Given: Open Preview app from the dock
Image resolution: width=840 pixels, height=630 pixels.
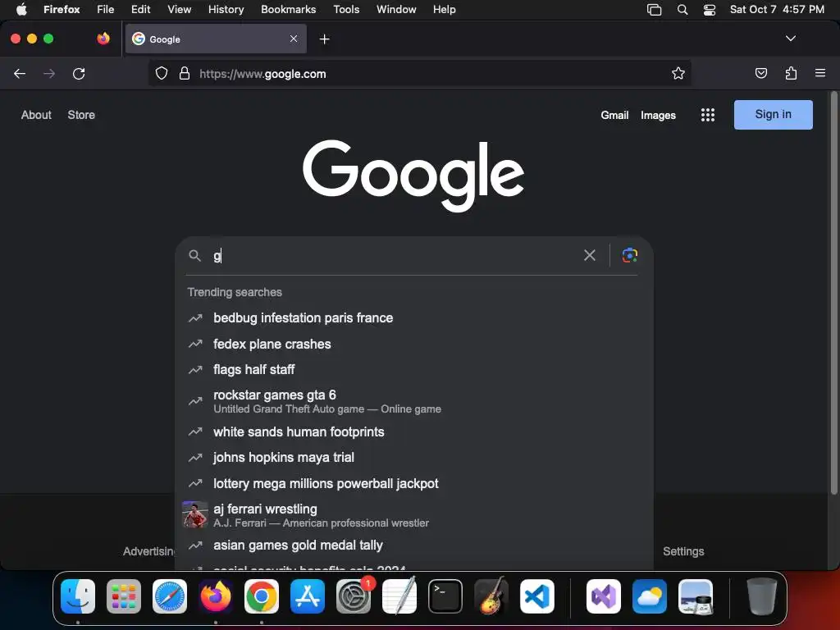Looking at the screenshot, I should 696,596.
